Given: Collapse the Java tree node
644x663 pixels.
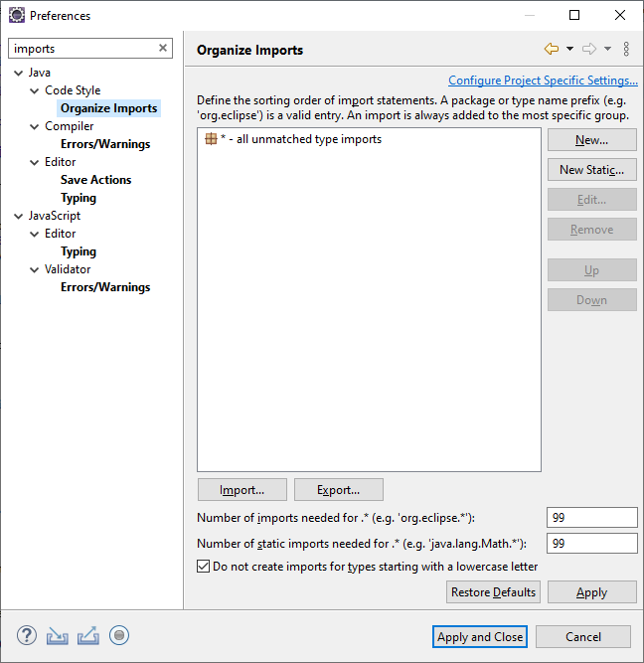Looking at the screenshot, I should click(x=18, y=73).
